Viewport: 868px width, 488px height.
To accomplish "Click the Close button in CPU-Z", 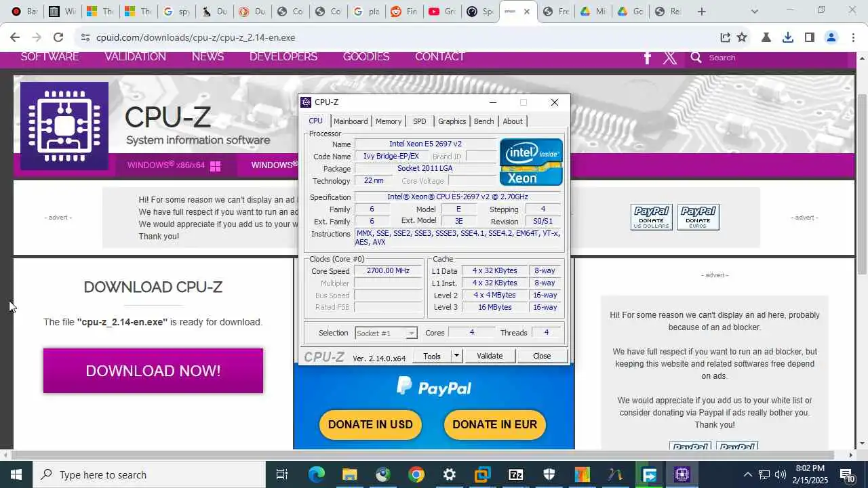I will tap(542, 356).
